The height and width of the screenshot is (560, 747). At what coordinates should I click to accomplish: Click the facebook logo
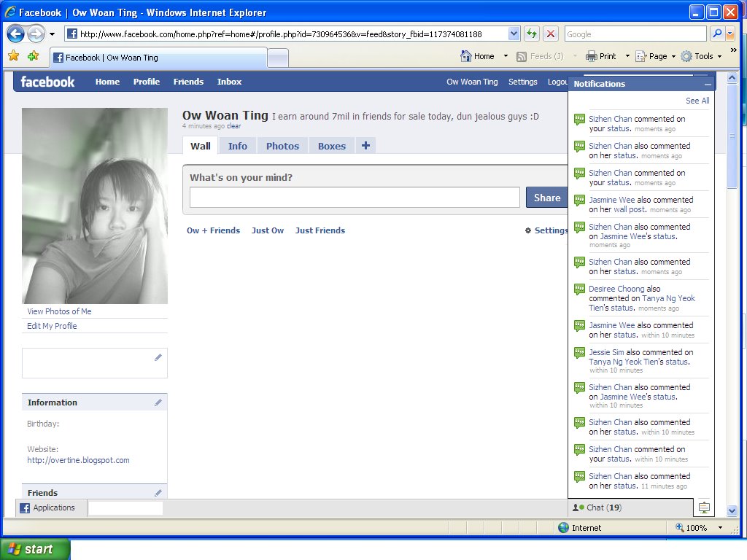pyautogui.click(x=47, y=82)
